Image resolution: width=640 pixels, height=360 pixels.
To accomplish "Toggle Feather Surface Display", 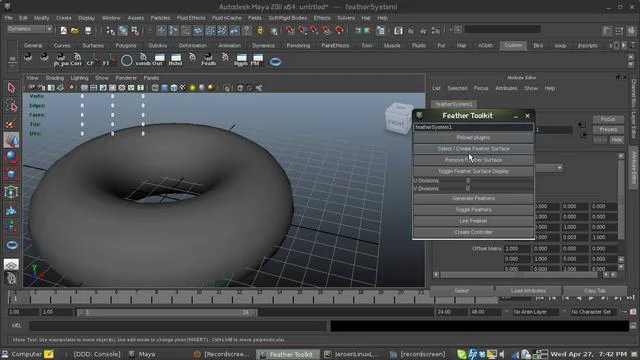I will [x=473, y=171].
